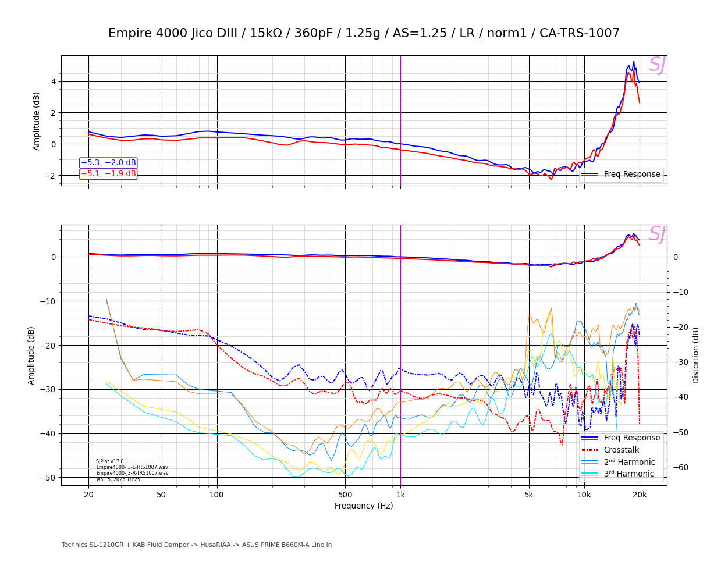Click the Crosstalk label in bottom legend
The image size is (728, 576).
pos(621,450)
